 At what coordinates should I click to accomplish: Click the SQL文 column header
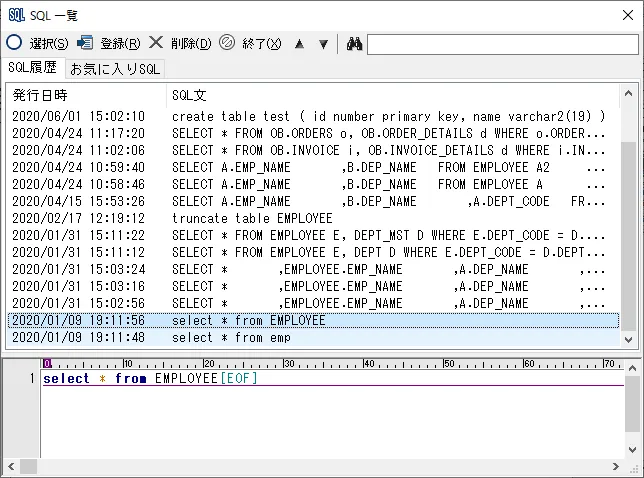click(393, 95)
